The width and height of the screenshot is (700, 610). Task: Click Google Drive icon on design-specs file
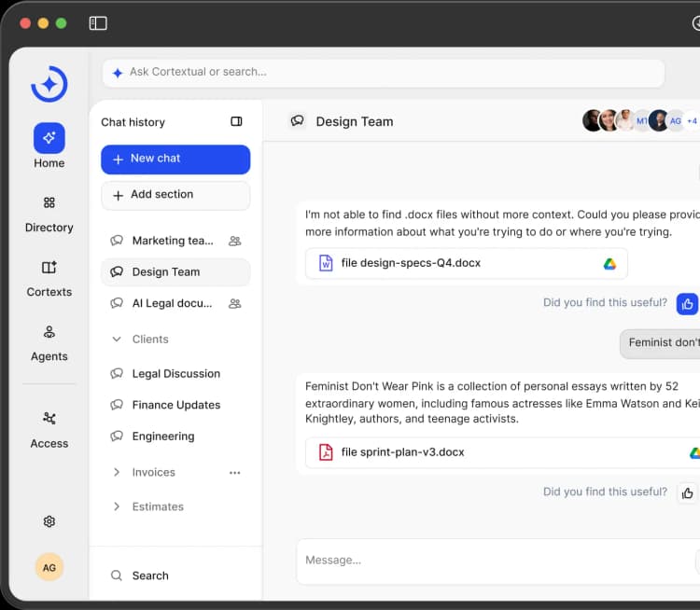(609, 264)
